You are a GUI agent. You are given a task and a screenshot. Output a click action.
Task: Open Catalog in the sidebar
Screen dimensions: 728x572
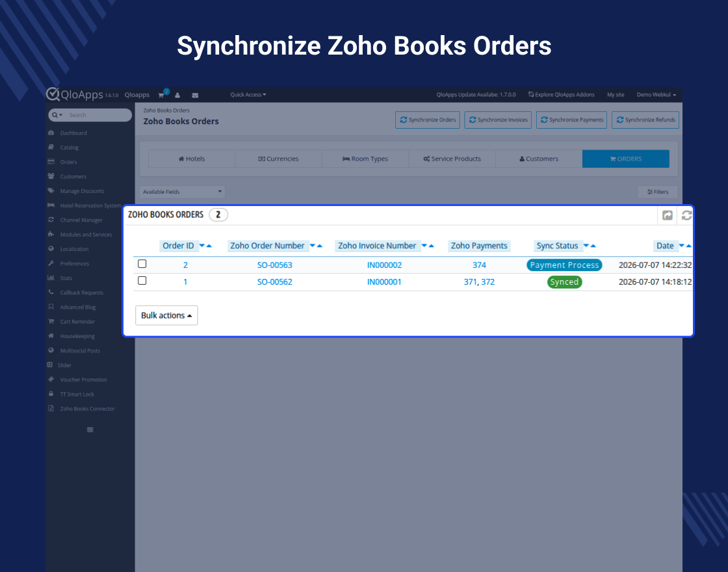pyautogui.click(x=69, y=147)
